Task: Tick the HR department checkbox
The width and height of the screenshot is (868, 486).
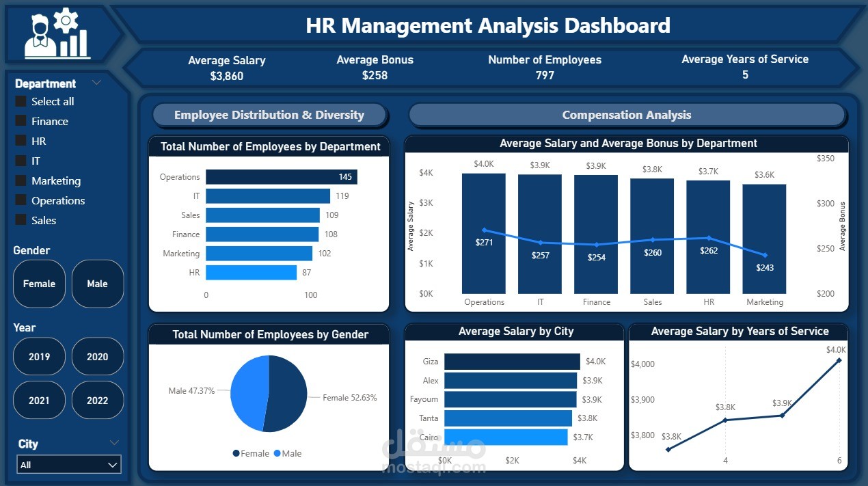Action: click(21, 141)
